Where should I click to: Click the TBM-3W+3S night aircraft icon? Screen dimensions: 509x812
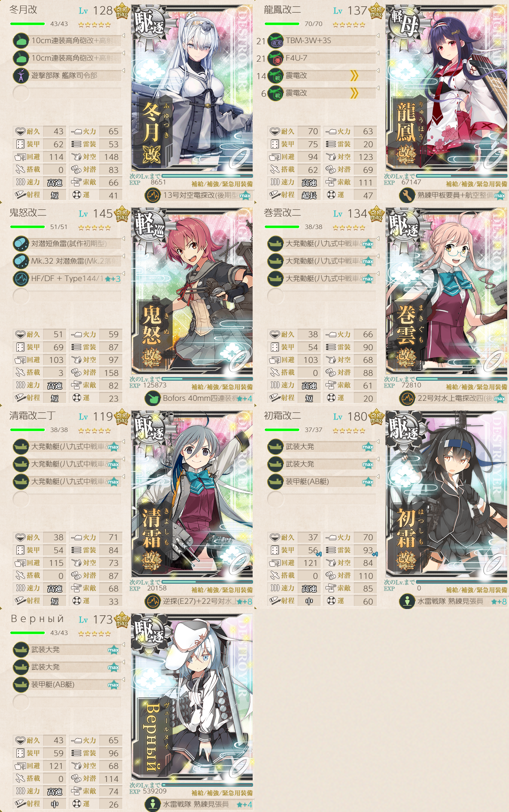coord(276,41)
